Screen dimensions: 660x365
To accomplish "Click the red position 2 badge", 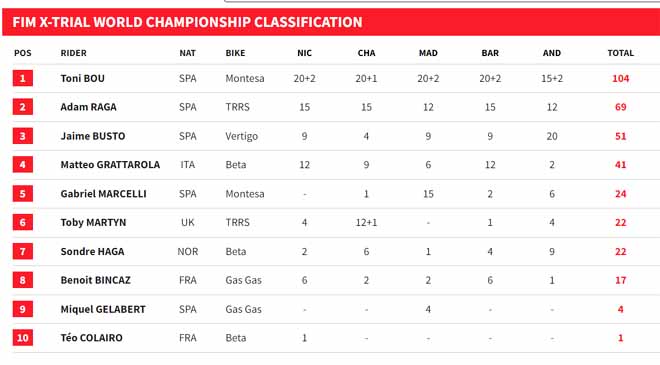I will tap(23, 107).
